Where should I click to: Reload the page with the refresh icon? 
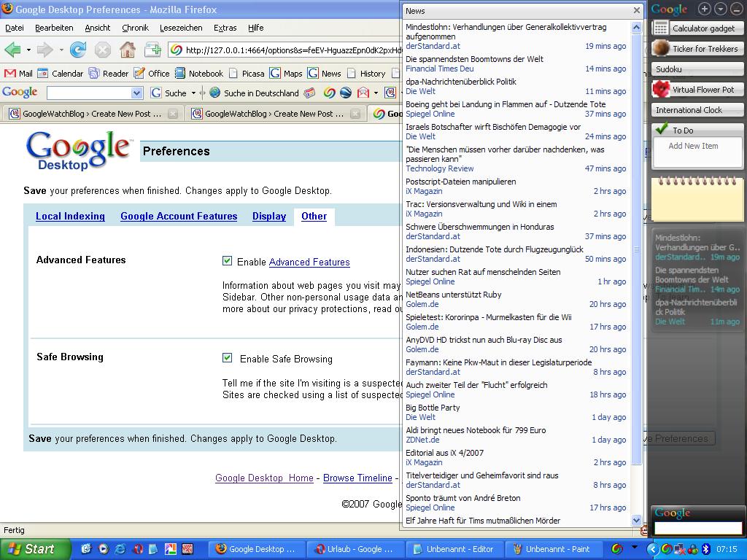pyautogui.click(x=78, y=50)
